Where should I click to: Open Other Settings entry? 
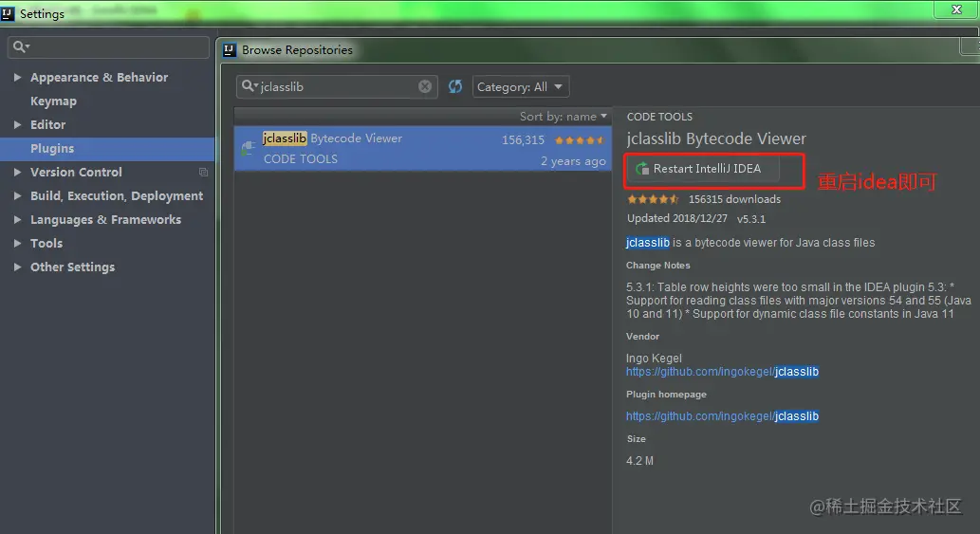(x=72, y=267)
